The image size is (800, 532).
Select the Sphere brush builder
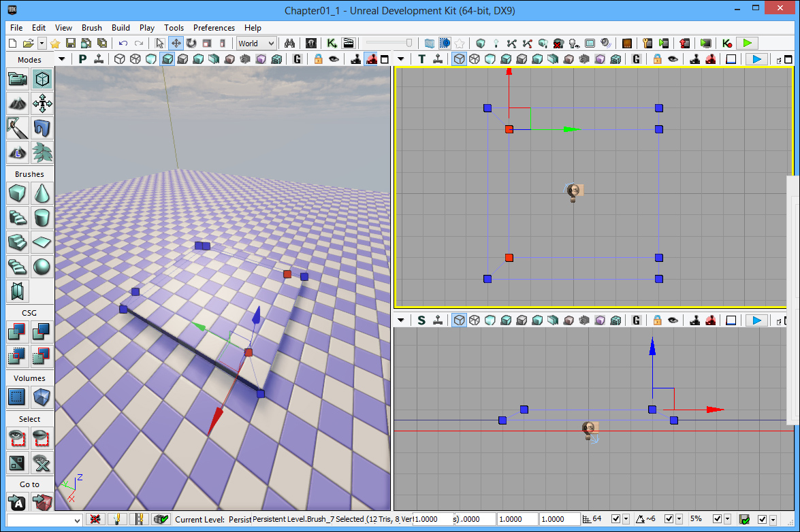pos(43,266)
